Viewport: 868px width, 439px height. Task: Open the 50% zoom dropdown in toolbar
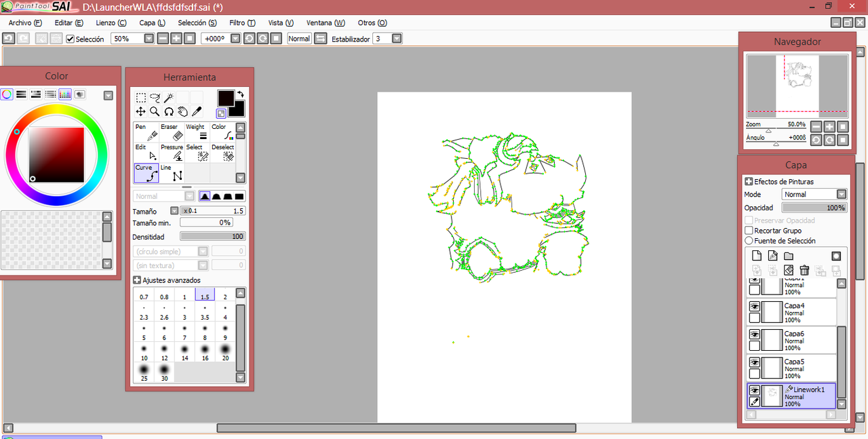coord(149,39)
